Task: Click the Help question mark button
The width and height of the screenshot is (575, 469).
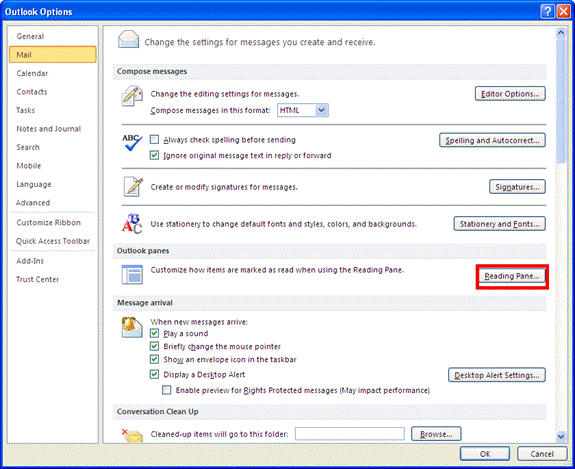Action: click(547, 12)
